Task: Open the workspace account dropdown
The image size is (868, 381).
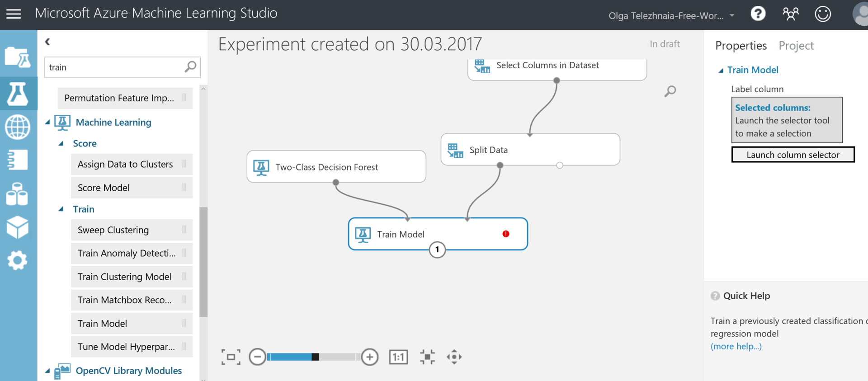Action: [x=671, y=16]
